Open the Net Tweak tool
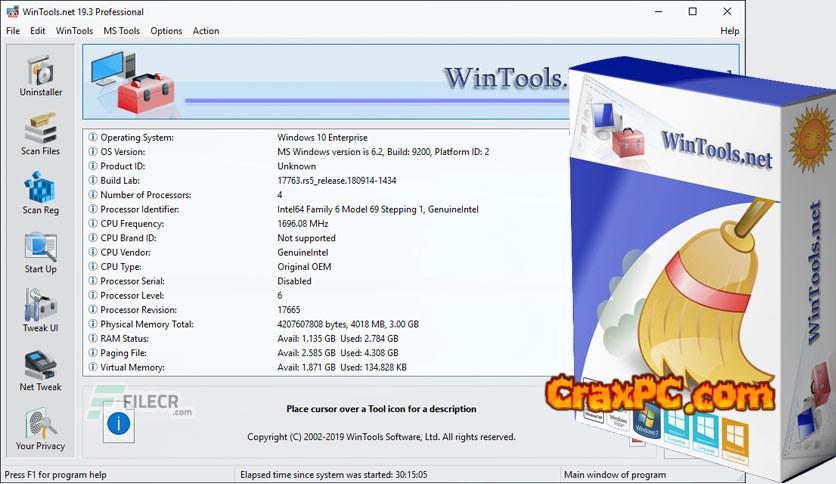836x484 pixels. click(41, 370)
